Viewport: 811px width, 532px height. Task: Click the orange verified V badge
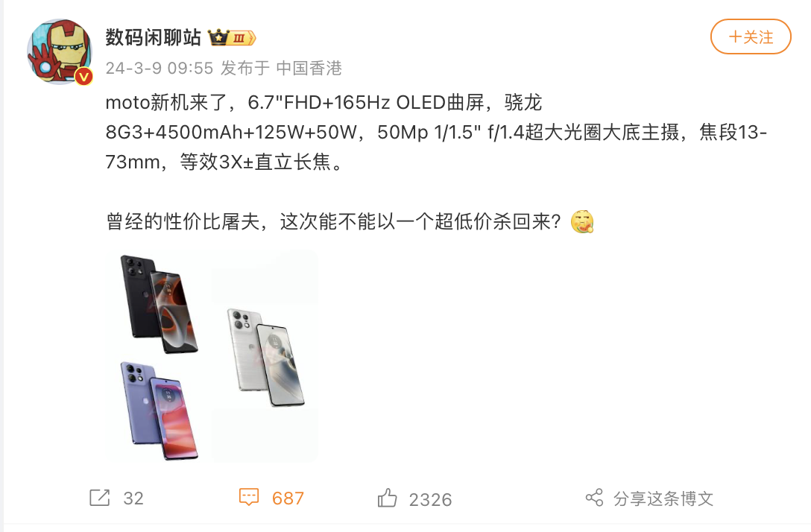[83, 77]
